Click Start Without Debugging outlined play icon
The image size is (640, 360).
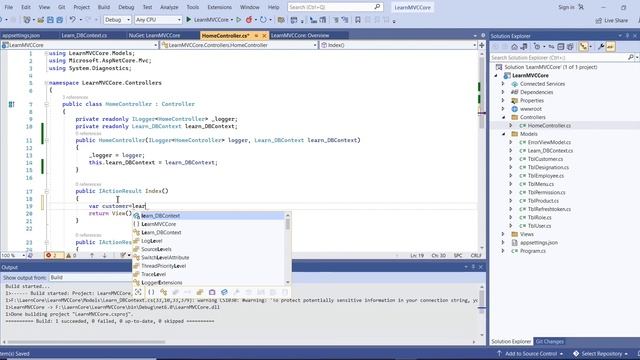click(239, 20)
